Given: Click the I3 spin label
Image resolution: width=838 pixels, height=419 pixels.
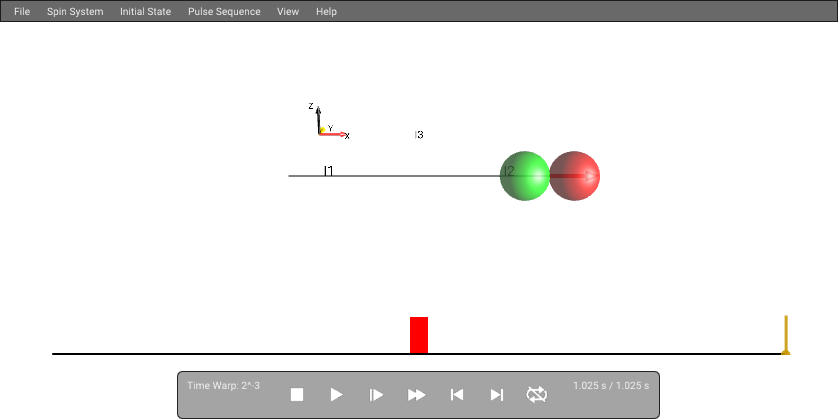Looking at the screenshot, I should click(419, 135).
